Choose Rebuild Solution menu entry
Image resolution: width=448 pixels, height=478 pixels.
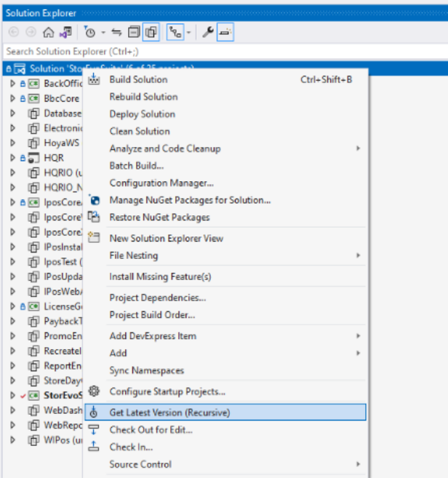click(x=225, y=97)
